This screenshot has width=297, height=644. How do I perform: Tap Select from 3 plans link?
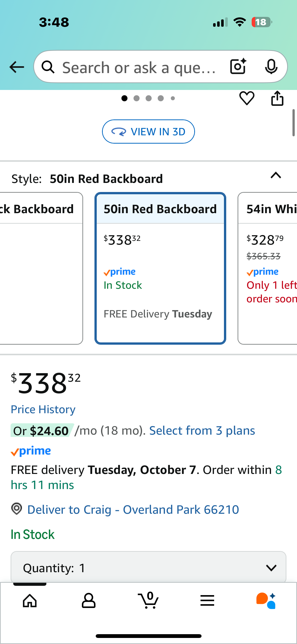[x=202, y=431]
